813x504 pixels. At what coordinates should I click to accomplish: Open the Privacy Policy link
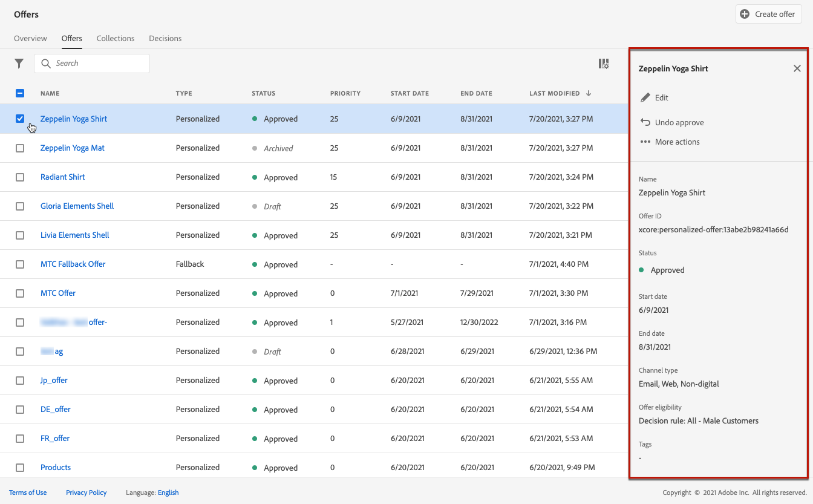click(86, 493)
